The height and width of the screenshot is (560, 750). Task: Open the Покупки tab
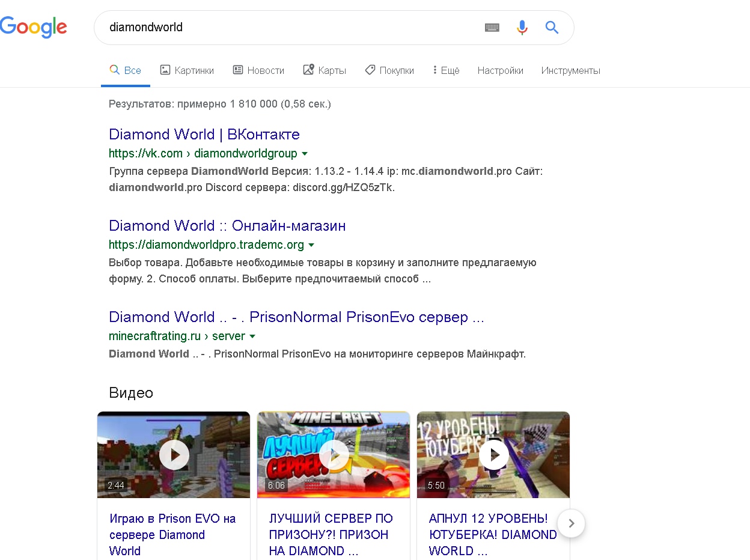[x=389, y=70]
